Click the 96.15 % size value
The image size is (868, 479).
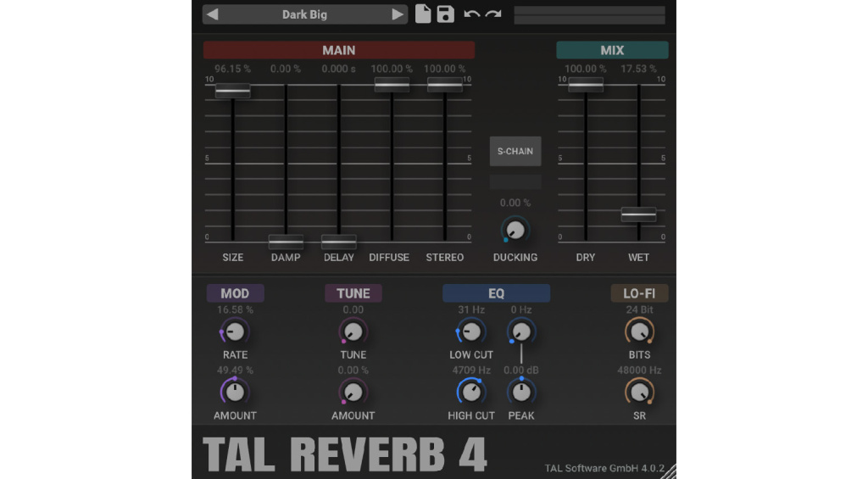click(x=232, y=69)
